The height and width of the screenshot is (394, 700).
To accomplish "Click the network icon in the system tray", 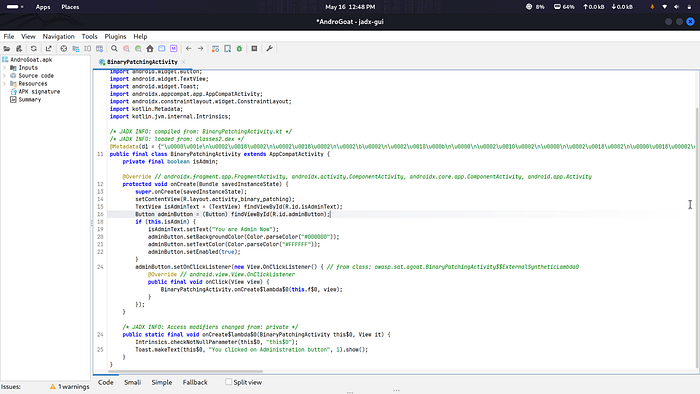I will [x=665, y=7].
